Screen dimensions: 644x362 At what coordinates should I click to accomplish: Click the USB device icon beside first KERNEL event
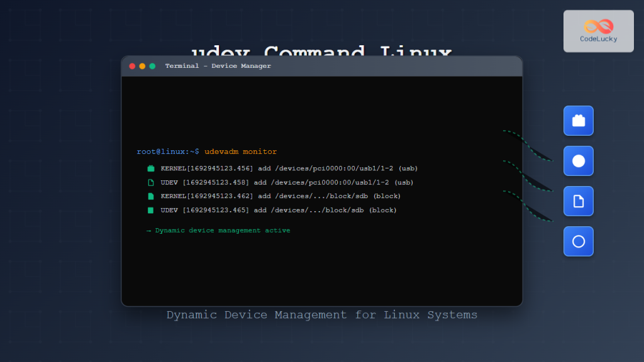pyautogui.click(x=149, y=168)
